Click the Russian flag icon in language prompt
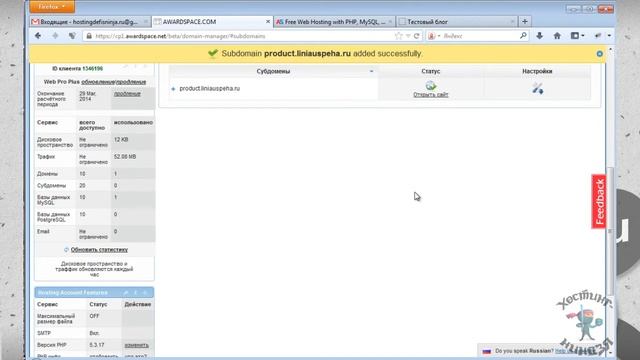The image size is (640, 360). point(487,351)
